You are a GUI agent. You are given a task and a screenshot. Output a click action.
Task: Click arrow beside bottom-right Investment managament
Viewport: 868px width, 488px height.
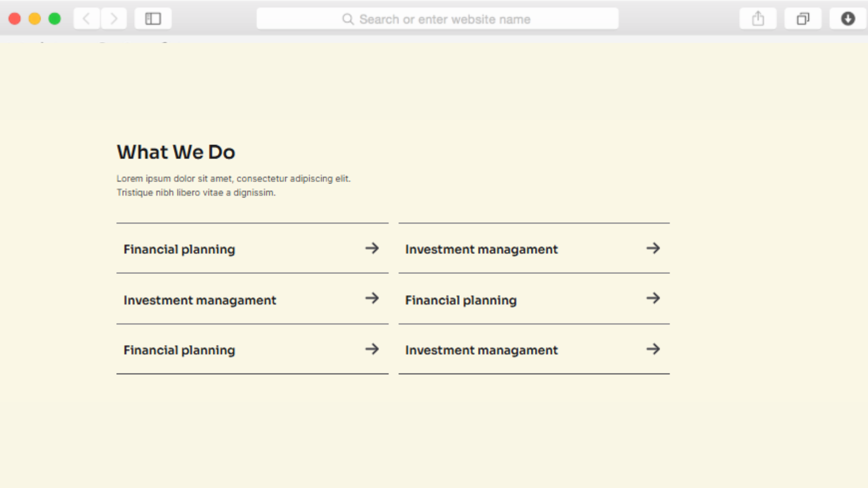(653, 349)
